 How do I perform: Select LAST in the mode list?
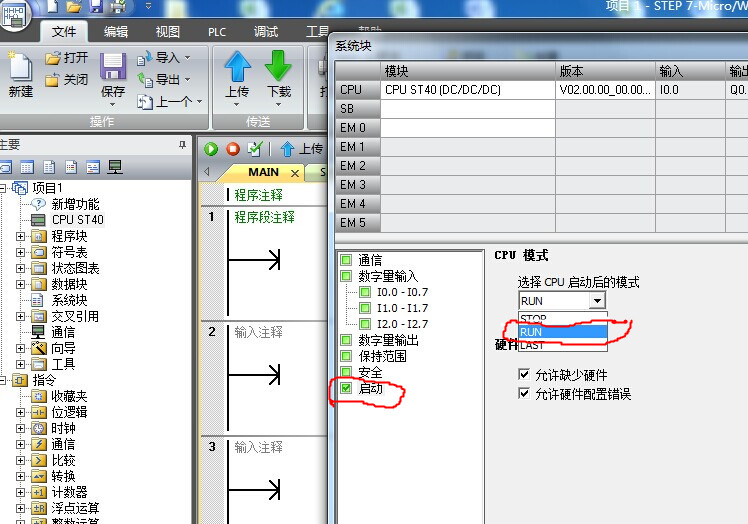pyautogui.click(x=563, y=345)
